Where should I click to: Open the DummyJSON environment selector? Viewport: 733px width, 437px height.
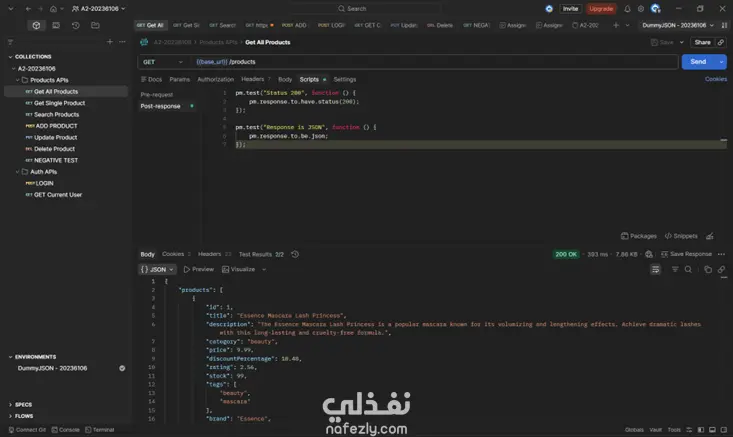(678, 25)
